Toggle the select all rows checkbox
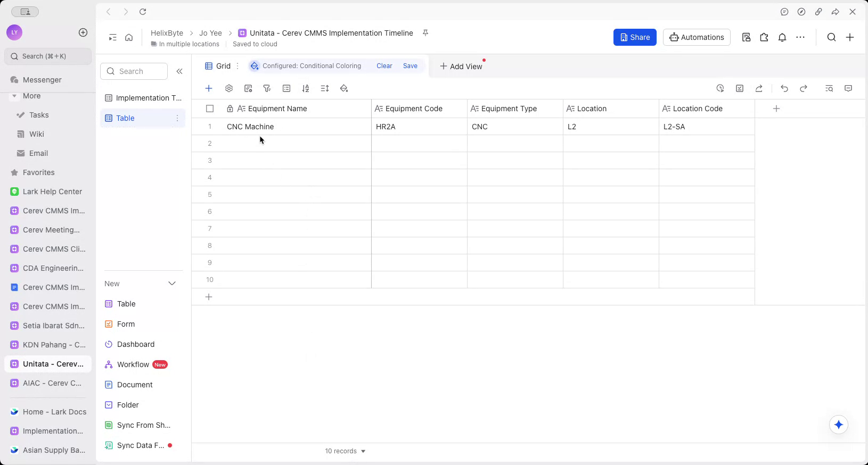This screenshot has height=465, width=868. click(x=210, y=109)
